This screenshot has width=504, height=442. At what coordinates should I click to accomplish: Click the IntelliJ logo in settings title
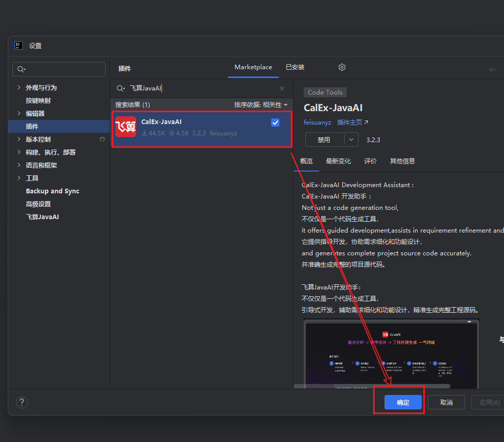(x=19, y=45)
